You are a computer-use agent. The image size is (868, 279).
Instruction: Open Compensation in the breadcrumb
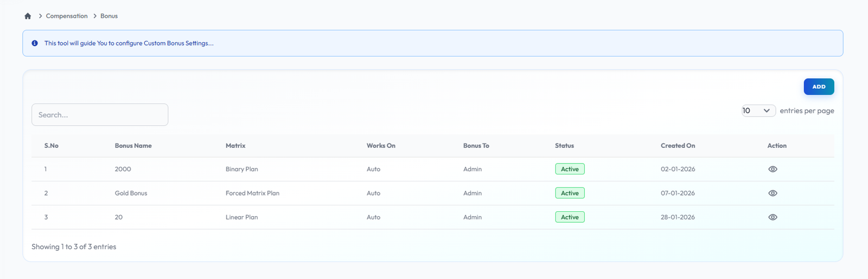pos(67,16)
